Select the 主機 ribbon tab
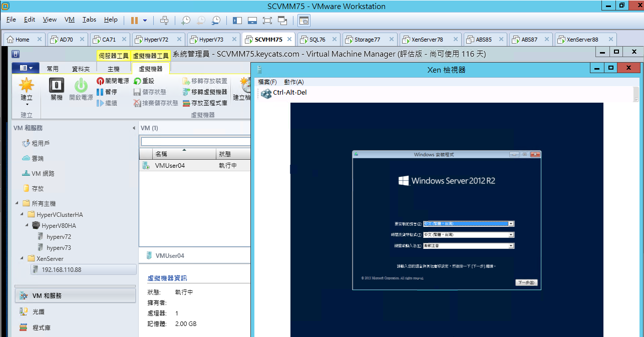Viewport: 644px width, 337px height. [114, 69]
